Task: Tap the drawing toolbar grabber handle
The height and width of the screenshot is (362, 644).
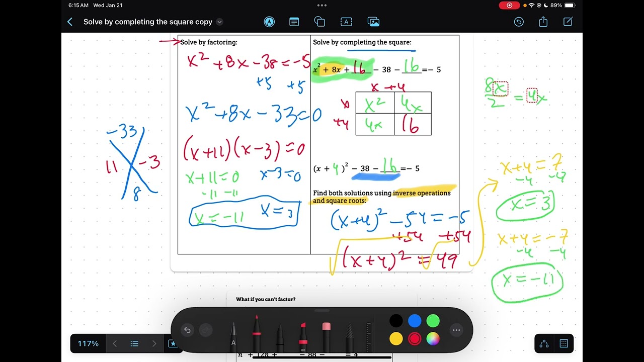Action: [322, 311]
